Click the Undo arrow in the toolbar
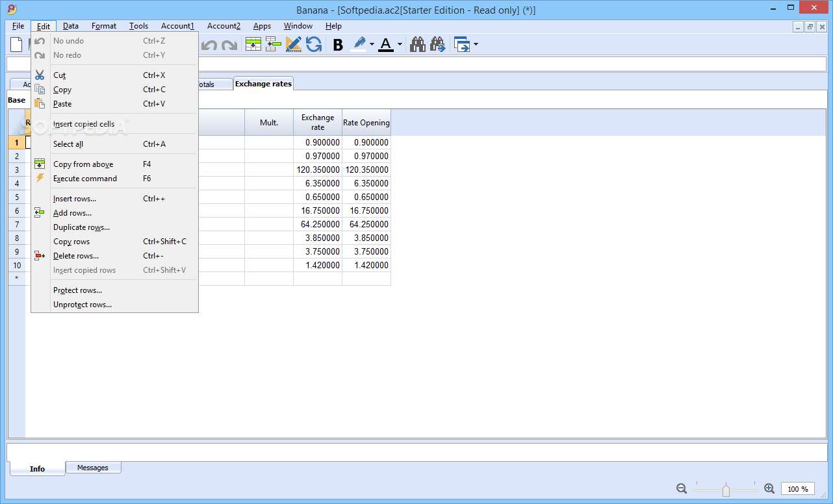 [209, 45]
